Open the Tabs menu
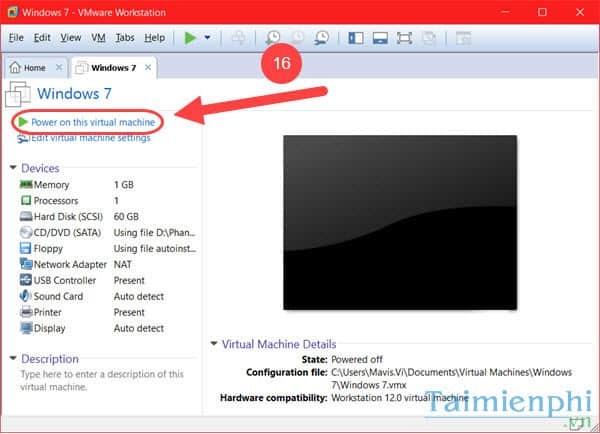 click(125, 38)
